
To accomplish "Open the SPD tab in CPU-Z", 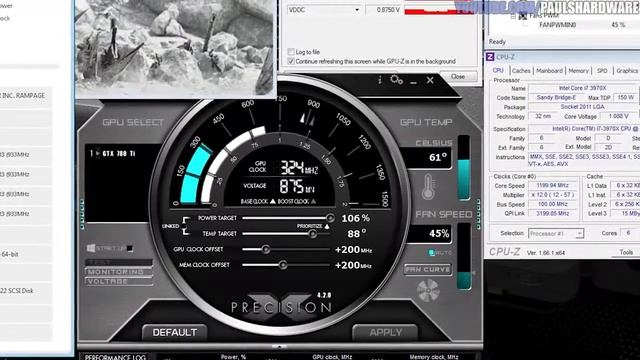I will coord(602,71).
